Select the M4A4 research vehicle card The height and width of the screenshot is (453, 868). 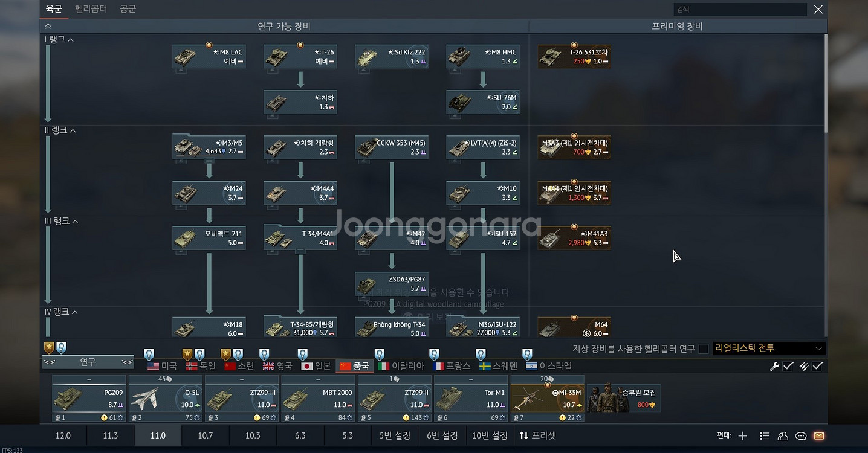(x=300, y=193)
